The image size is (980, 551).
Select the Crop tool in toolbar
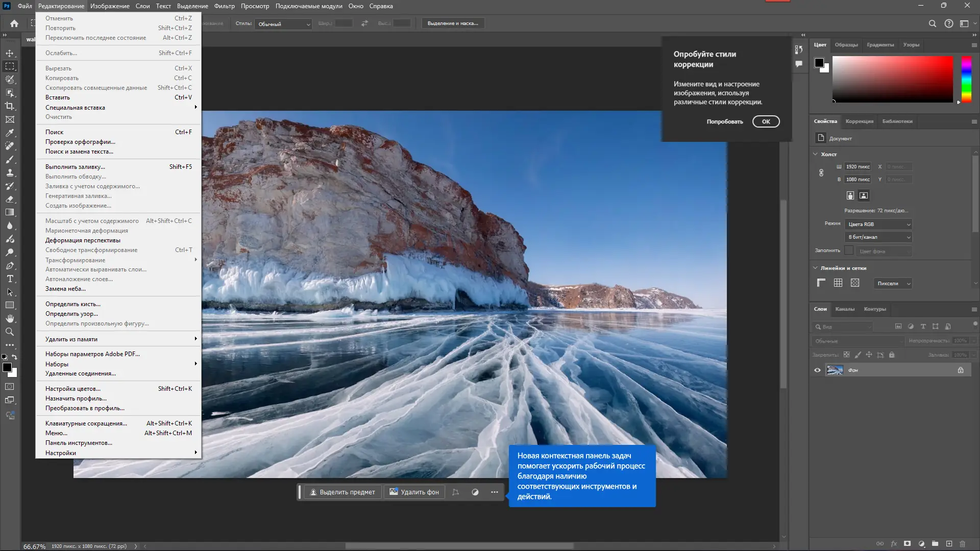(10, 106)
